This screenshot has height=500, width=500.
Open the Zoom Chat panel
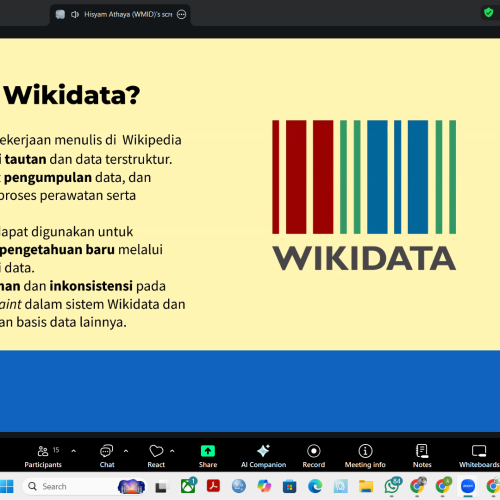[x=107, y=456]
